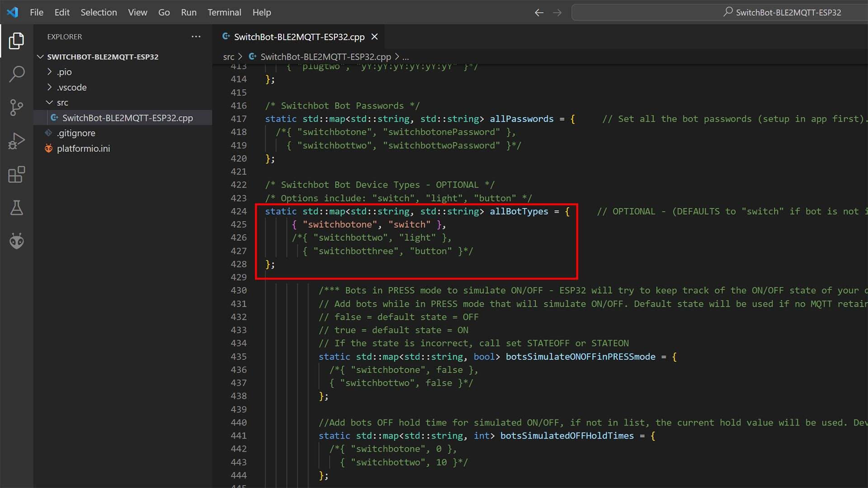Click line number 441 in gutter
This screenshot has width=868, height=488.
239,436
